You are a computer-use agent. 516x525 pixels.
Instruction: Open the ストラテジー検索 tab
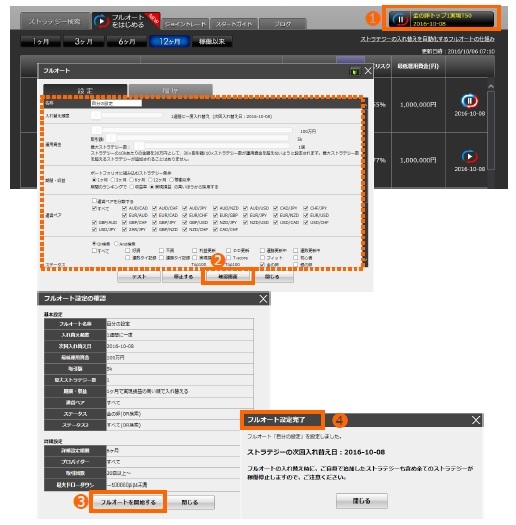coord(55,22)
